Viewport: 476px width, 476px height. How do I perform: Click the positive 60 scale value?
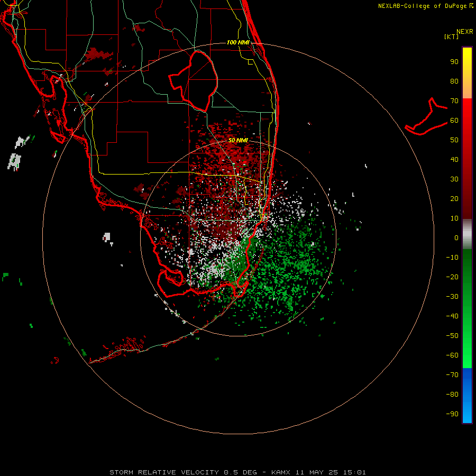(x=454, y=121)
